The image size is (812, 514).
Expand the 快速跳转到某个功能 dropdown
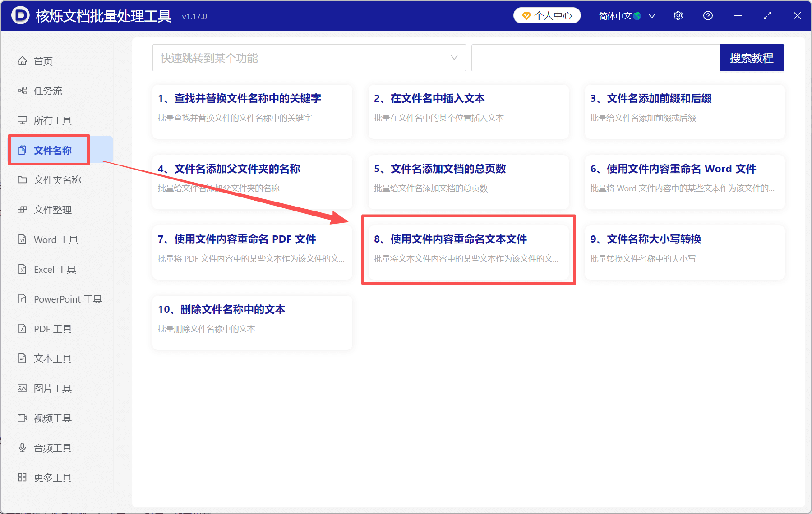(x=309, y=58)
